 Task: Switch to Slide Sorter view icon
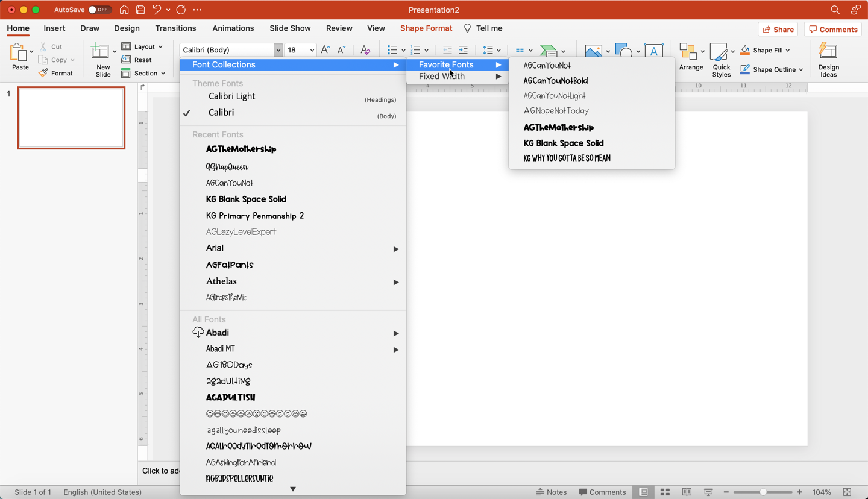tap(665, 492)
